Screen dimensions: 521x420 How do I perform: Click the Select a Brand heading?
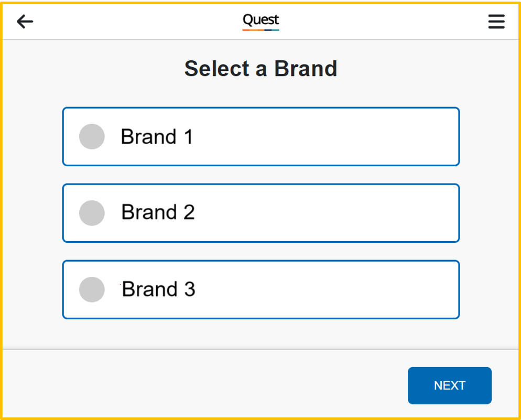(x=260, y=69)
